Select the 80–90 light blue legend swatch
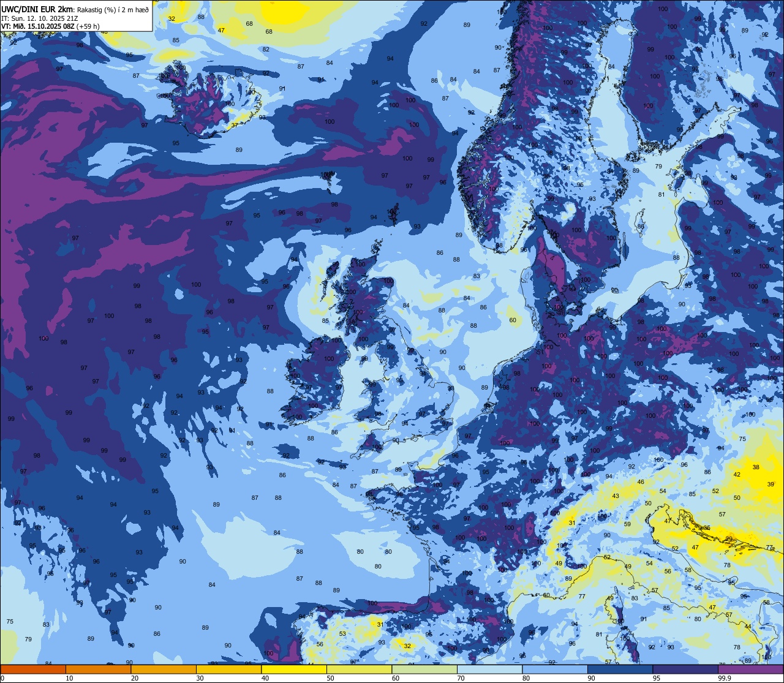 coord(555,670)
